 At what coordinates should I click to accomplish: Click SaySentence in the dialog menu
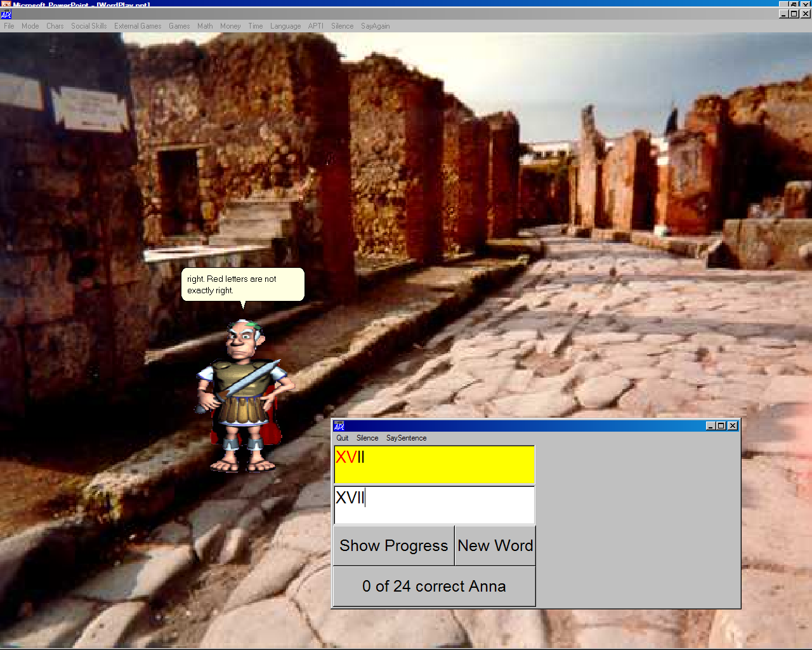click(406, 438)
